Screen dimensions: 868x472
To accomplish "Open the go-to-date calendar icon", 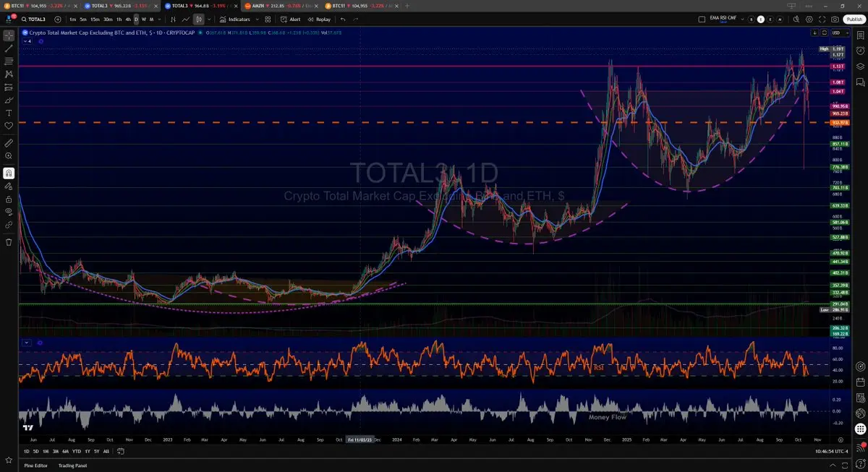I will (x=121, y=451).
